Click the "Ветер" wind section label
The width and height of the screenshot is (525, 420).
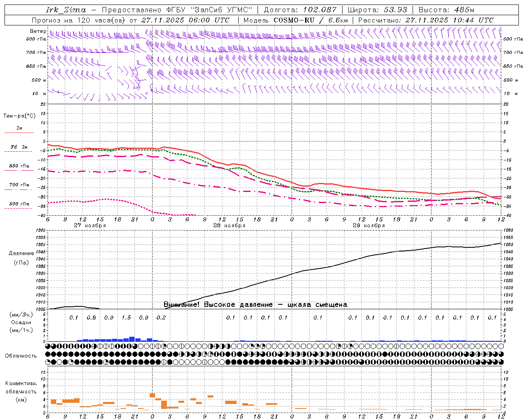(38, 31)
